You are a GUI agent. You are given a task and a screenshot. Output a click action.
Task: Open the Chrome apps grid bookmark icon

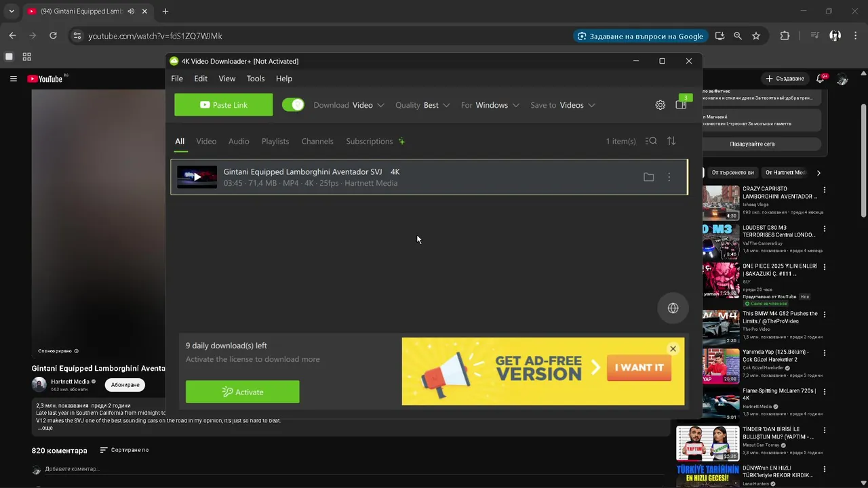27,57
